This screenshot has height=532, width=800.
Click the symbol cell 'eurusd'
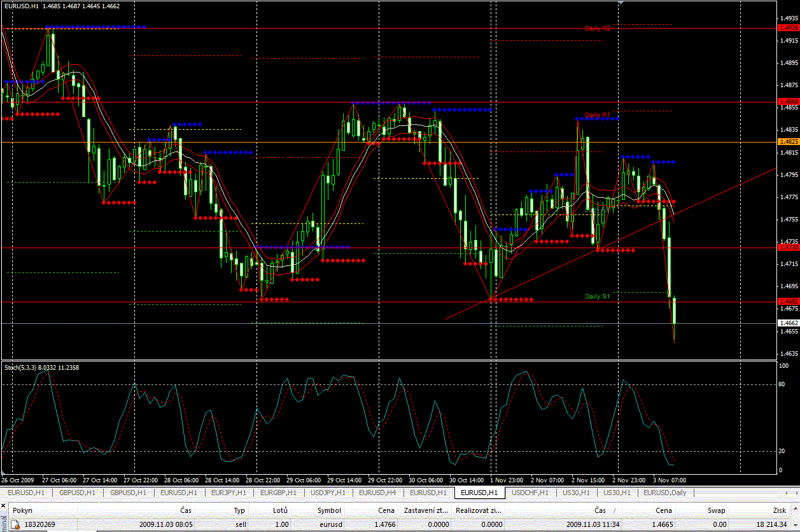point(330,523)
